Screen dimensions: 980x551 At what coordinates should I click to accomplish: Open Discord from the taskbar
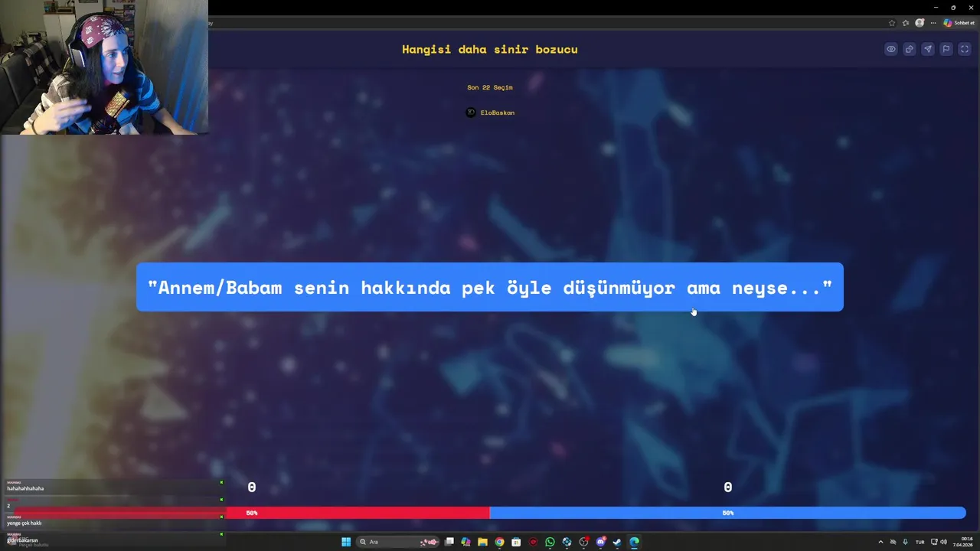click(601, 542)
